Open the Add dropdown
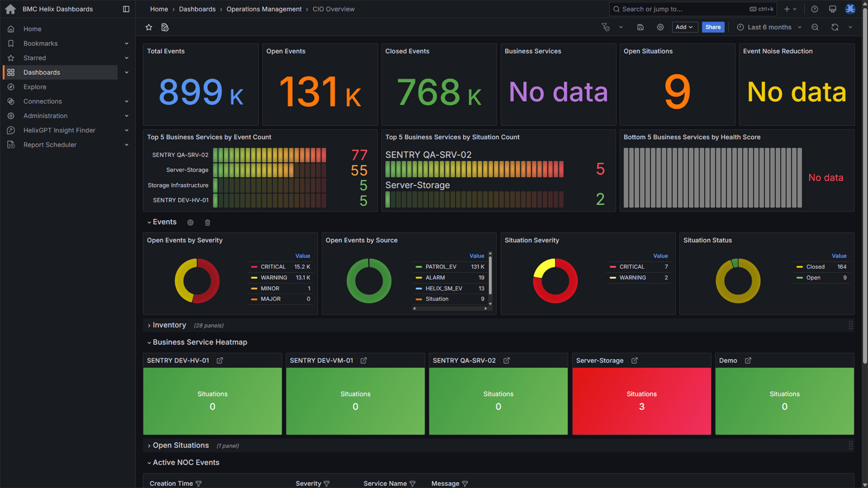 [x=684, y=28]
